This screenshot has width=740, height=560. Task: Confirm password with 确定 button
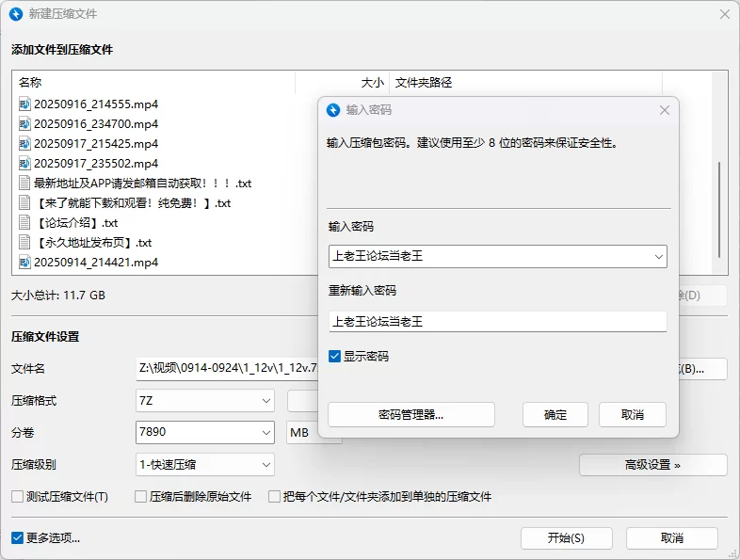(x=555, y=414)
